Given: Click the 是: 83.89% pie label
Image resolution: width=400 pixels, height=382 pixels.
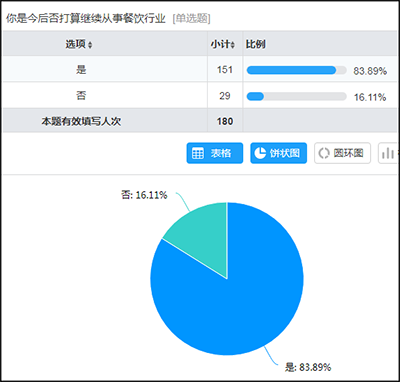Looking at the screenshot, I should point(308,367).
